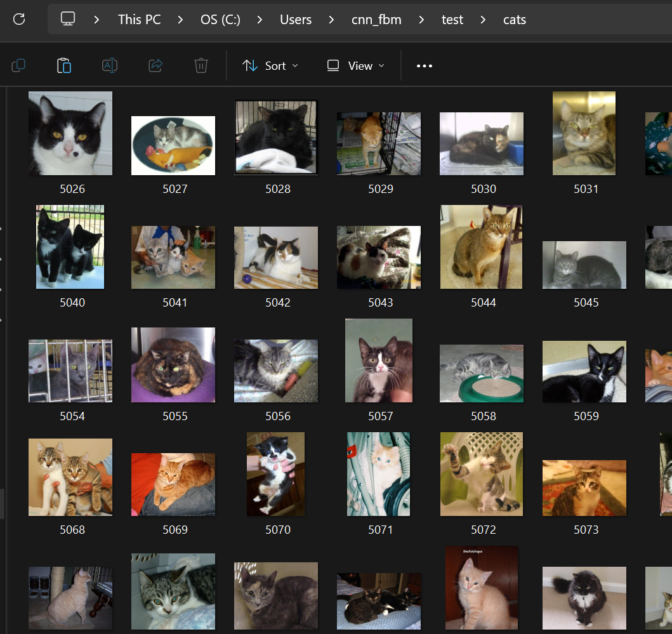This screenshot has height=634, width=672.
Task: Open the See more three-dots menu
Action: click(425, 65)
